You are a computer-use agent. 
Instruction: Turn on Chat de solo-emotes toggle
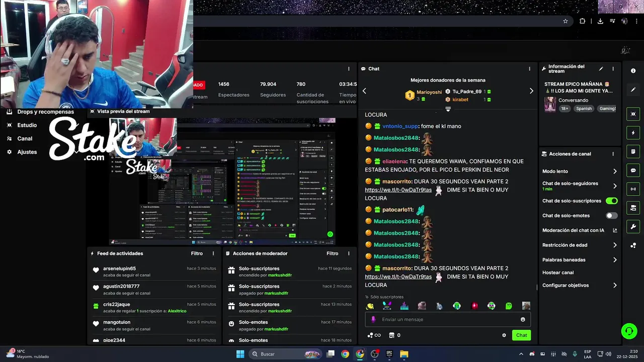pos(612,216)
